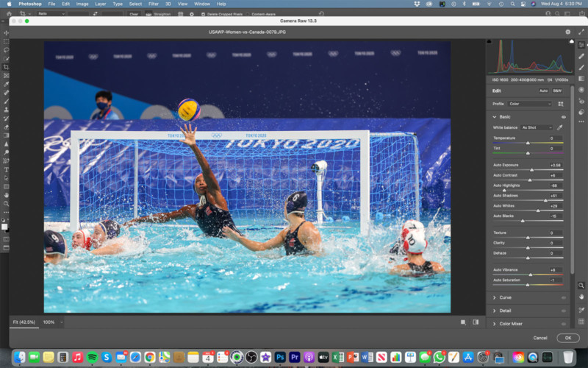The height and width of the screenshot is (368, 588).
Task: Click the Auto Exposure slider handle
Action: point(531,170)
